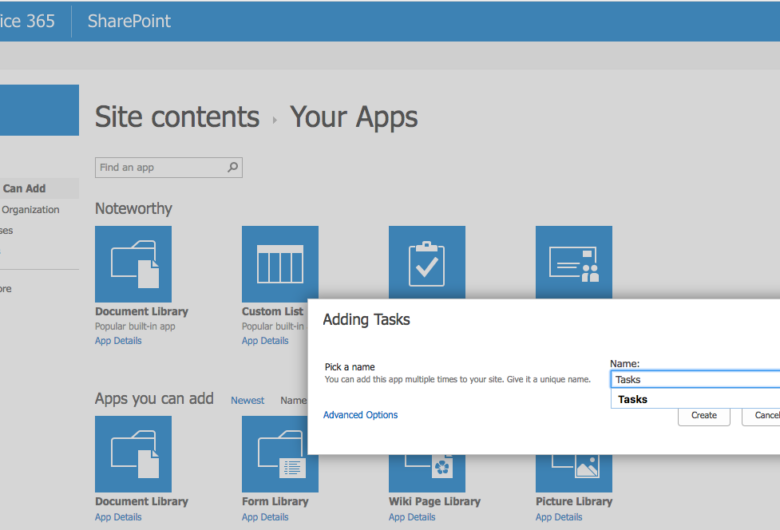This screenshot has width=780, height=530.
Task: Click SharePoint in the top bar
Action: coord(129,21)
